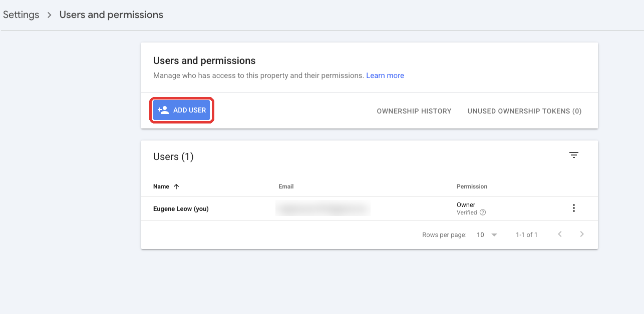Open the three-dot menu for Eugene Leow
644x314 pixels.
click(x=574, y=208)
